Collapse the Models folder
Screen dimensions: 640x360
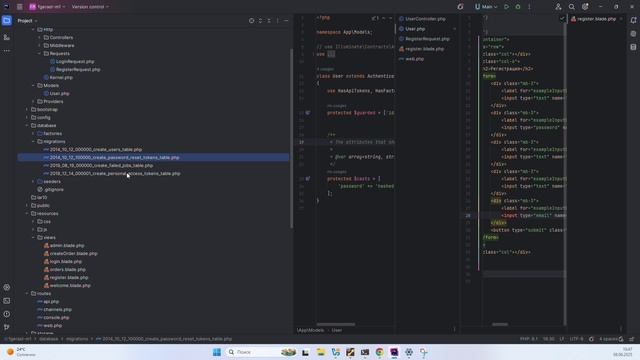(33, 85)
